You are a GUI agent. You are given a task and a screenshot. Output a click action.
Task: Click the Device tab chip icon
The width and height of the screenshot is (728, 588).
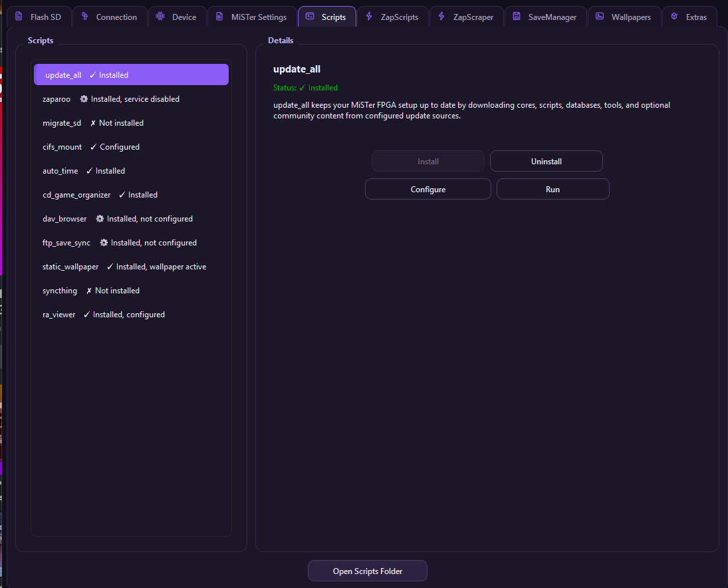click(160, 16)
